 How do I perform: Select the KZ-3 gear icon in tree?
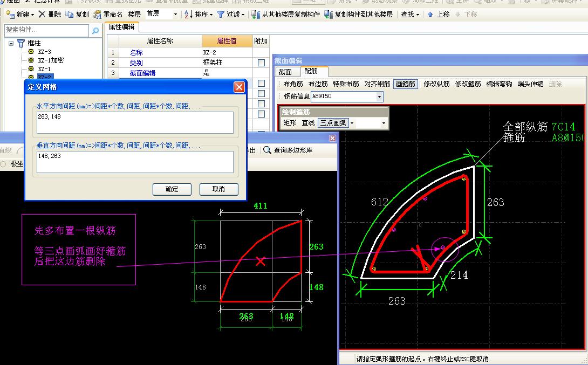coord(31,52)
